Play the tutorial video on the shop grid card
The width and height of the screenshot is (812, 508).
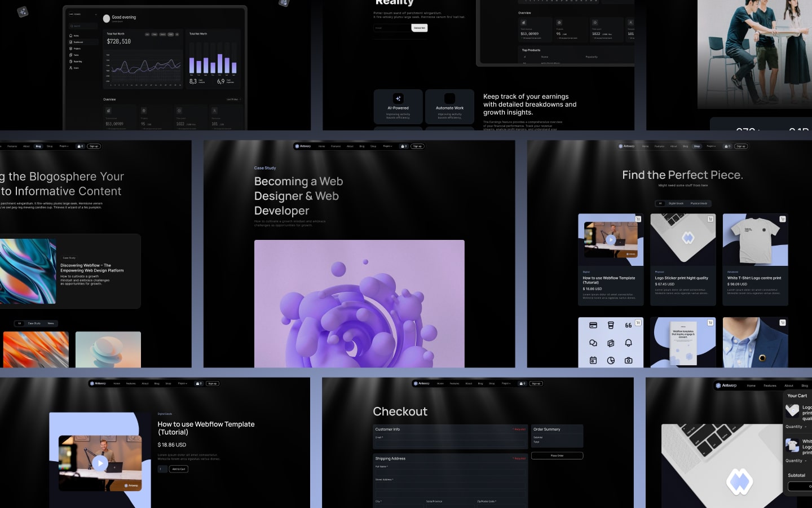[x=611, y=239]
